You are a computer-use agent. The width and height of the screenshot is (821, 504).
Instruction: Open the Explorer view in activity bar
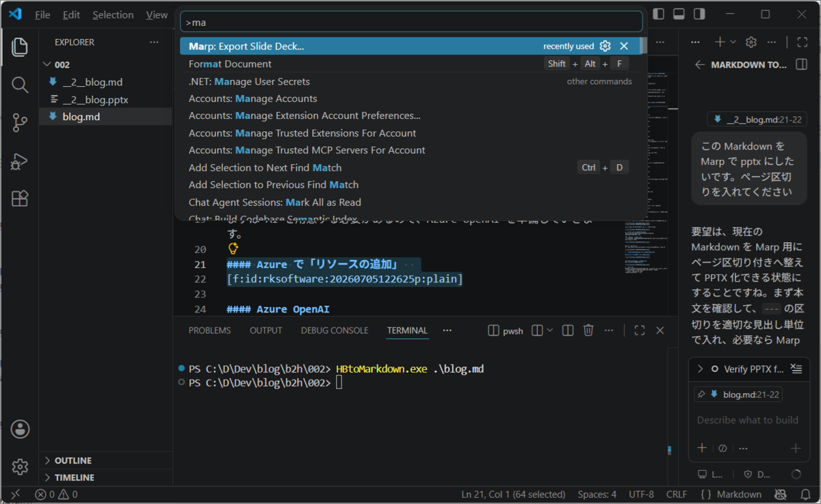20,47
